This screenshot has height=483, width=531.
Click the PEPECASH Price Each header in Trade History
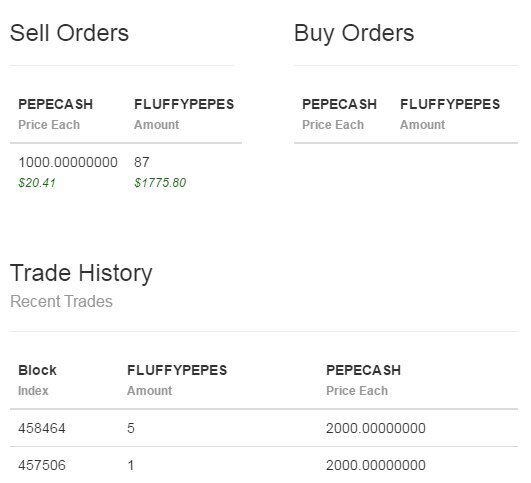363,380
